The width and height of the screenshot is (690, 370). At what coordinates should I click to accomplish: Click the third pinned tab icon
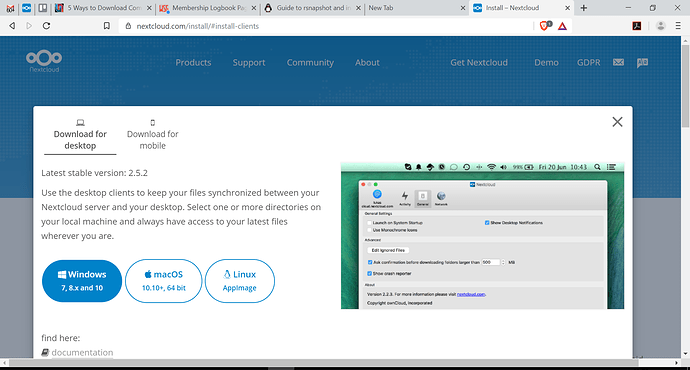point(43,8)
